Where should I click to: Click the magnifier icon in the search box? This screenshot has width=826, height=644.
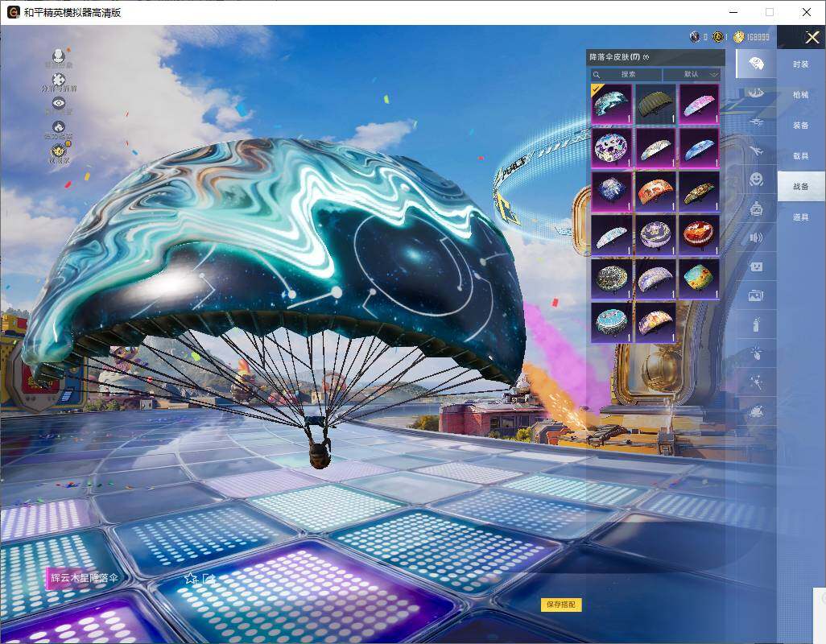click(x=597, y=75)
